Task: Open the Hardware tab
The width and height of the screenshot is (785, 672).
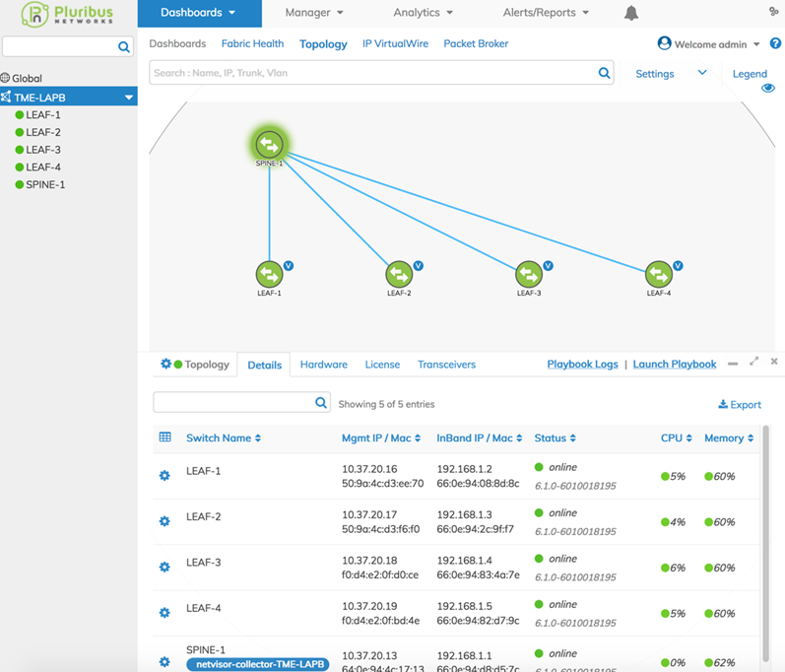Action: click(x=323, y=365)
